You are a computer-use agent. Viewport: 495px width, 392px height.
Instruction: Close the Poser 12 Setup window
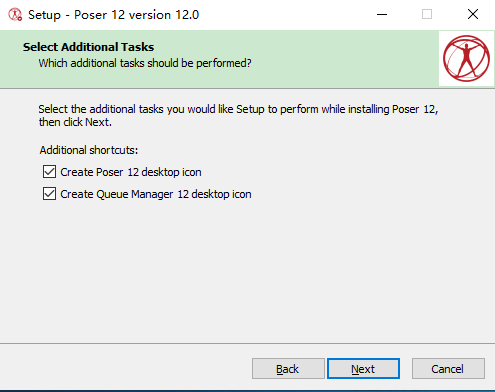(473, 14)
